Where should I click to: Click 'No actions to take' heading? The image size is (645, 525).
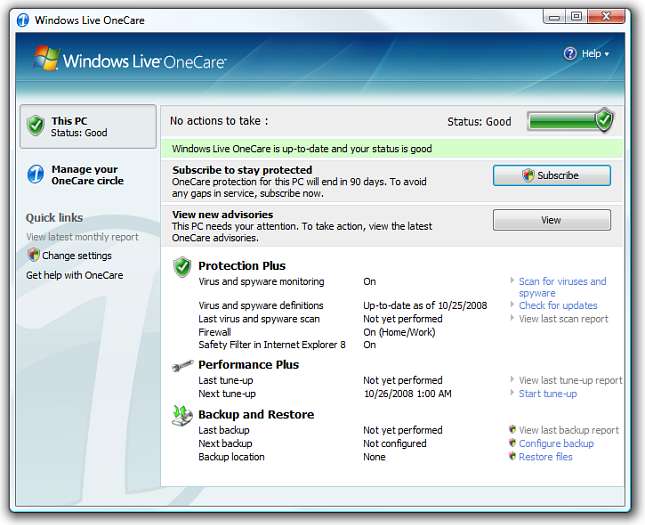tap(219, 121)
